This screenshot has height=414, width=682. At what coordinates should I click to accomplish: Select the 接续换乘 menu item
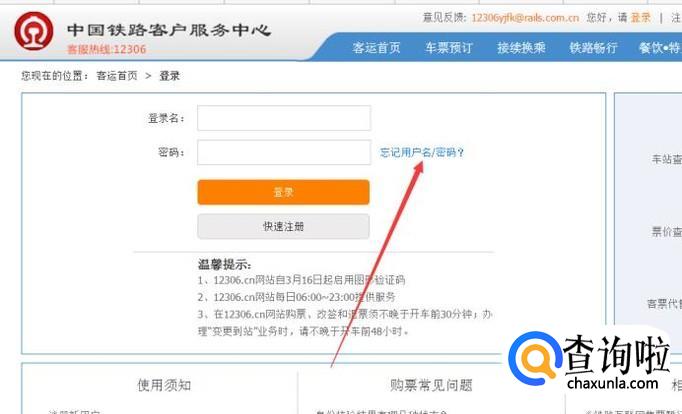click(522, 47)
